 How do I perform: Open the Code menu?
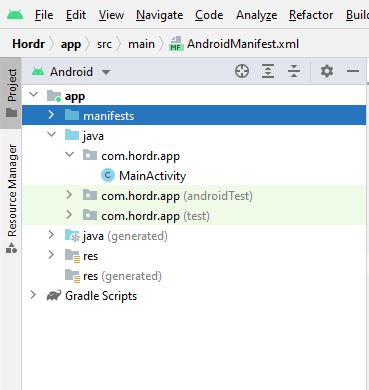[x=209, y=15]
